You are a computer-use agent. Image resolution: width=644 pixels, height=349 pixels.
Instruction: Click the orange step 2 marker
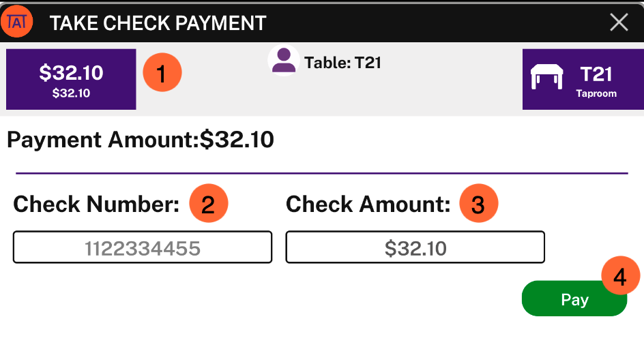click(209, 203)
